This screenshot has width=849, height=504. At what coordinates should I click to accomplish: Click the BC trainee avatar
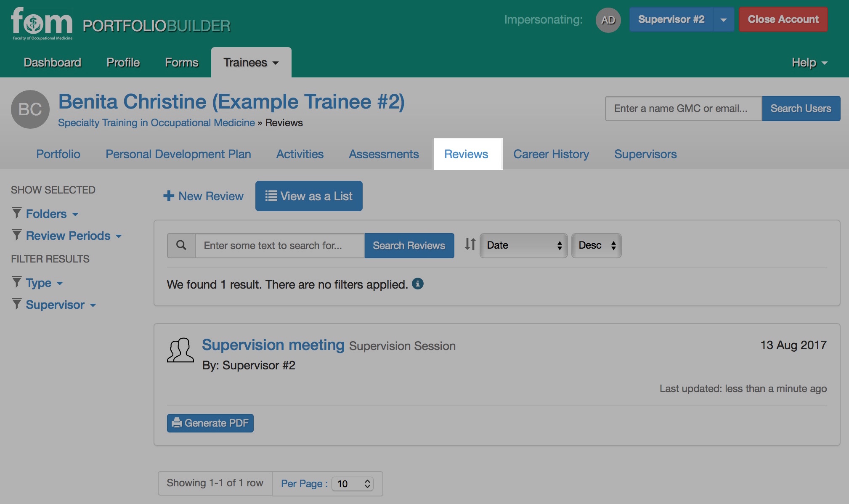coord(30,109)
